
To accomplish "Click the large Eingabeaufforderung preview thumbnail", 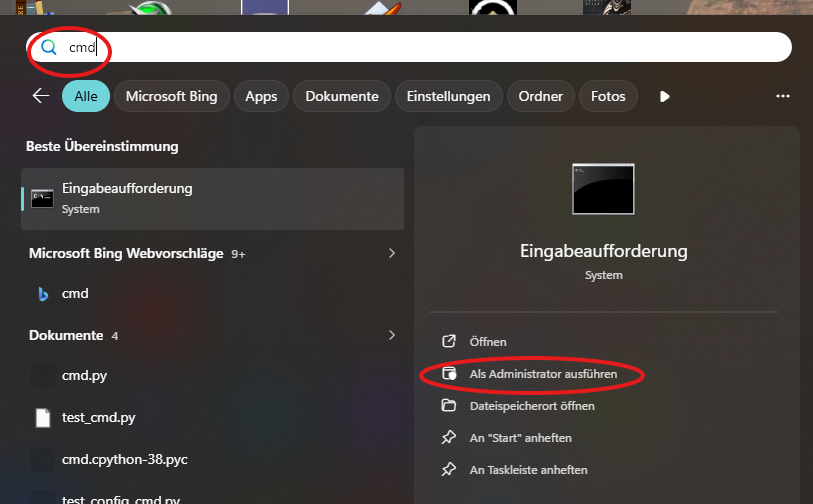I will tap(603, 189).
